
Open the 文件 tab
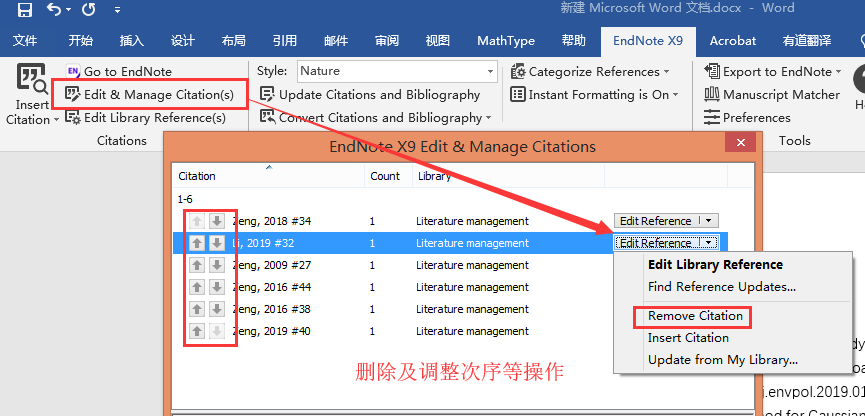[25, 41]
